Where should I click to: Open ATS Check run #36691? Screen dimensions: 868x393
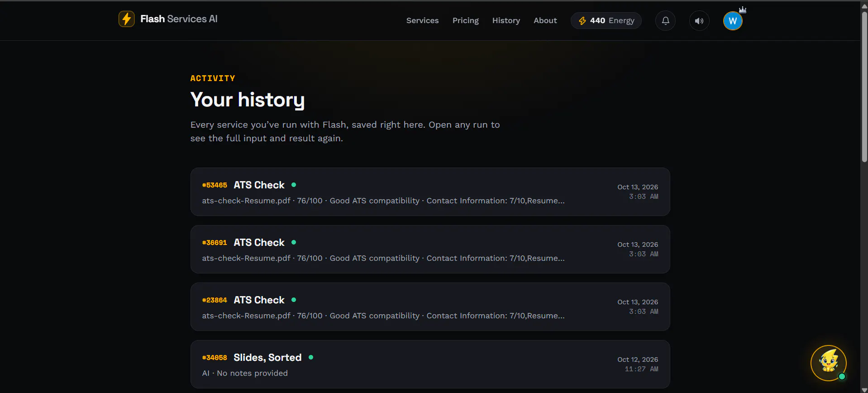(430, 249)
